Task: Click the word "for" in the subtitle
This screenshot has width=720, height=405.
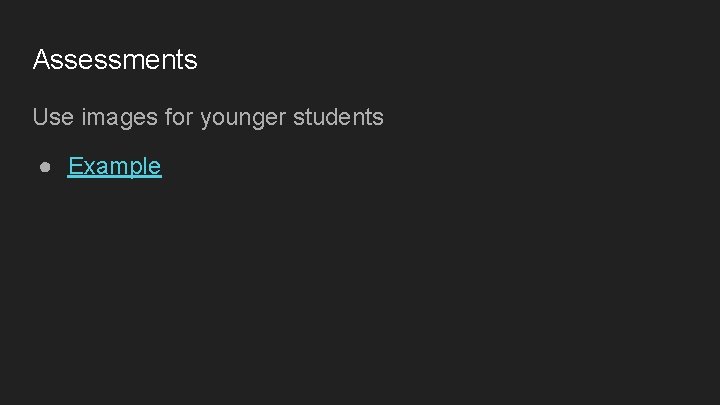Action: (x=180, y=116)
